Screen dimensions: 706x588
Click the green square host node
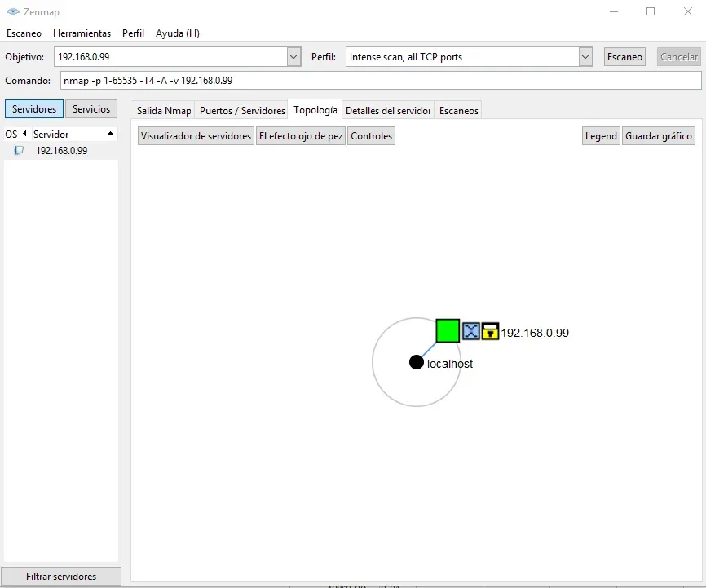point(448,331)
